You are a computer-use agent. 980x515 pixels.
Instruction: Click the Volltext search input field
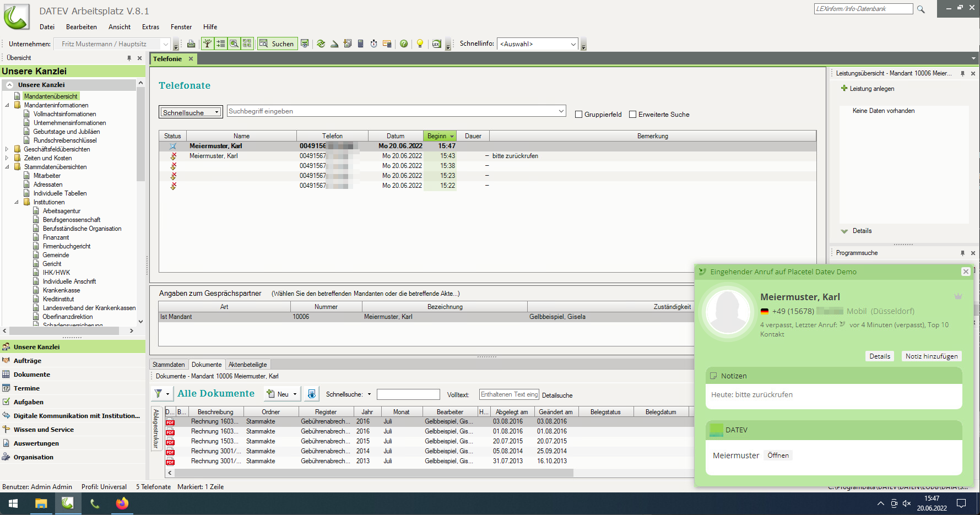coord(509,394)
